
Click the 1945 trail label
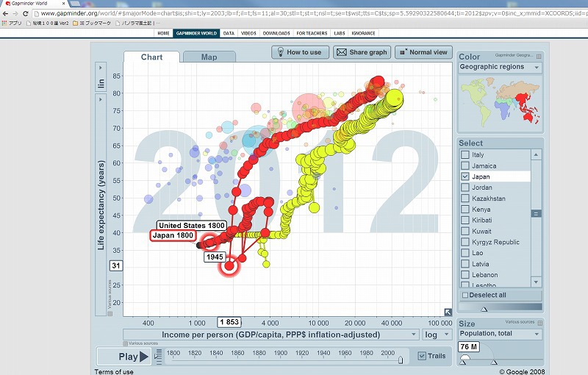pyautogui.click(x=215, y=257)
